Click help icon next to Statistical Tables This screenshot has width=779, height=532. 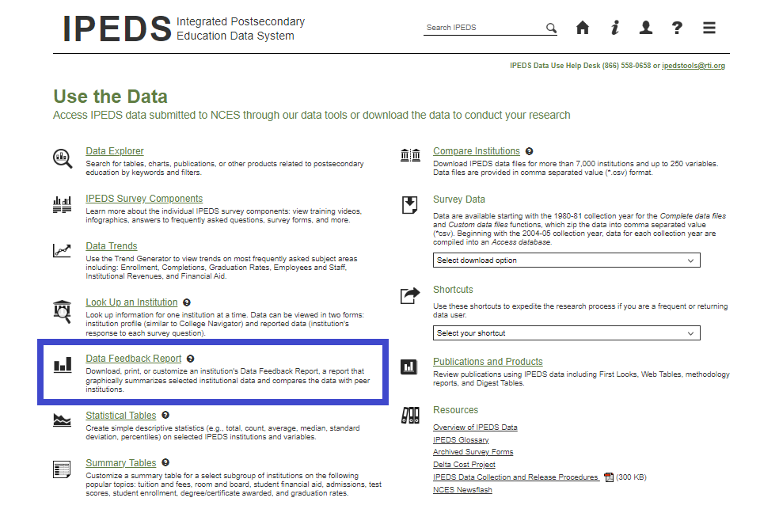(x=165, y=416)
